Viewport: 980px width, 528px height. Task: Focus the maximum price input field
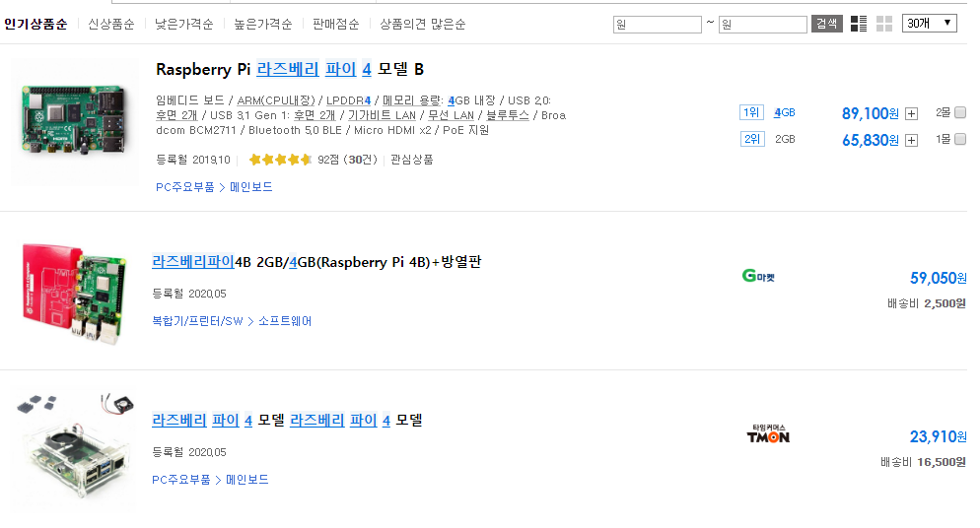[763, 25]
